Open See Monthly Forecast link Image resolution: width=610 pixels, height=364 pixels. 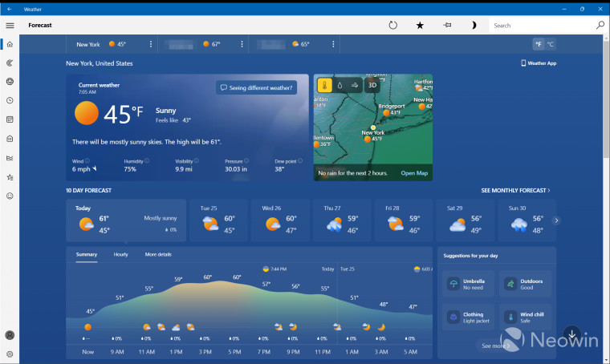[x=515, y=190]
